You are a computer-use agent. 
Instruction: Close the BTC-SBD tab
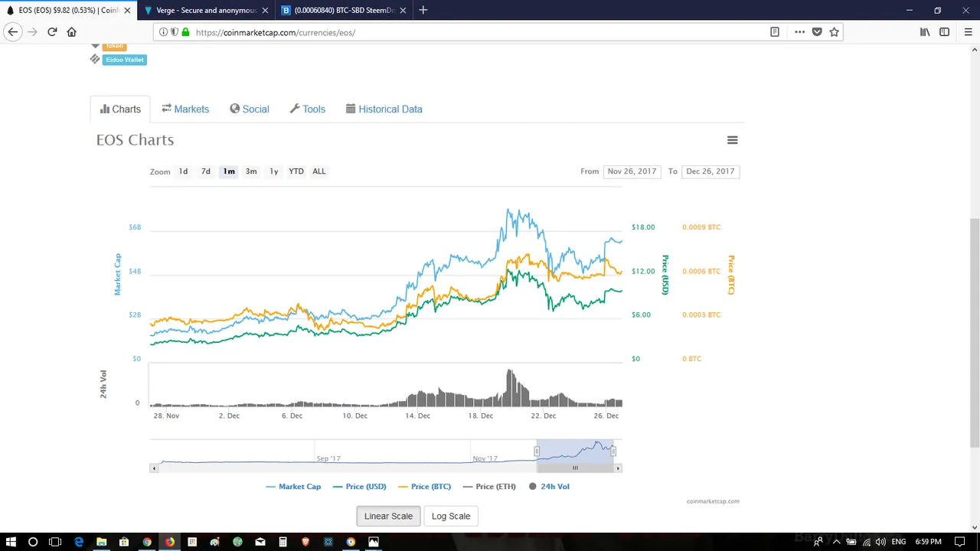(403, 10)
